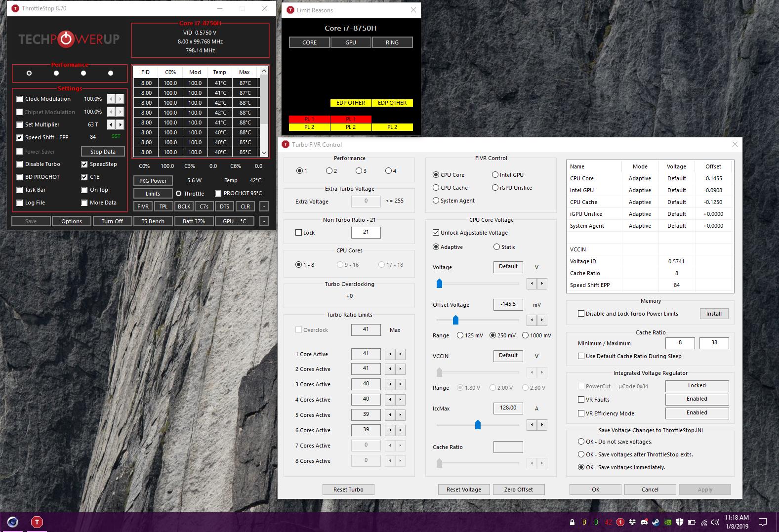Adjust the IccMax slider thumb

[478, 425]
